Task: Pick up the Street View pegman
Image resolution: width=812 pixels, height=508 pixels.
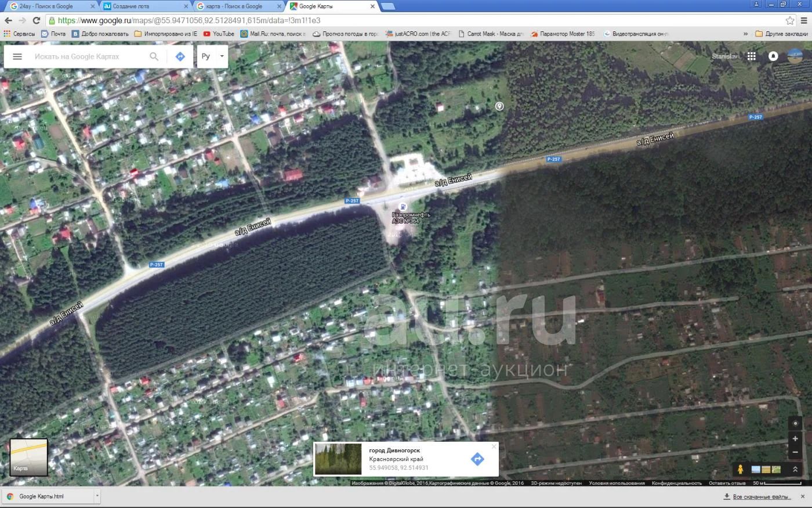Action: [x=740, y=469]
